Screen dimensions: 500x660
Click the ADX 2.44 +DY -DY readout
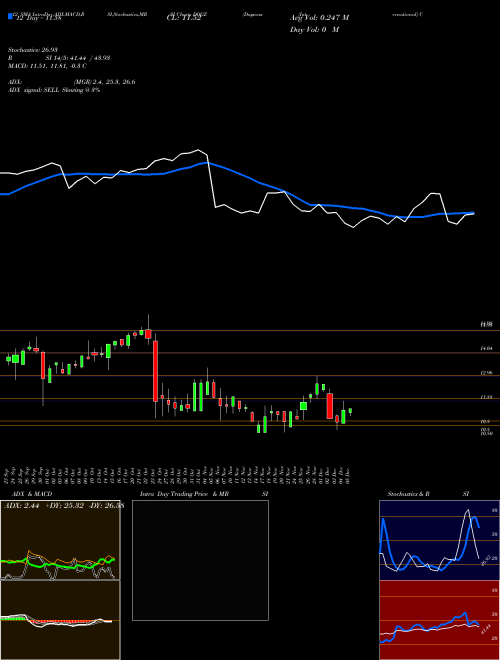[64, 506]
